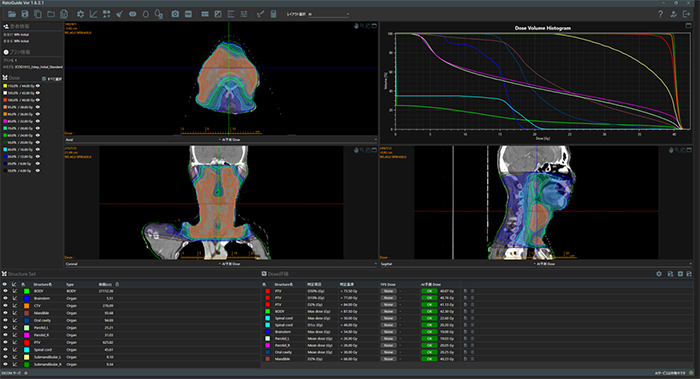Viewport: 700px width, 379px height.
Task: Select the Mandible row in Structure Set
Action: pyautogui.click(x=130, y=313)
